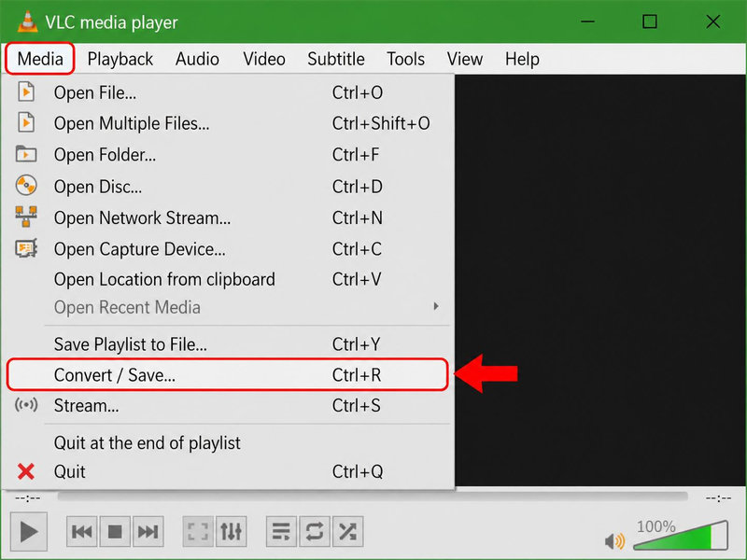Open the Playback menu
The image size is (747, 560).
pos(120,59)
